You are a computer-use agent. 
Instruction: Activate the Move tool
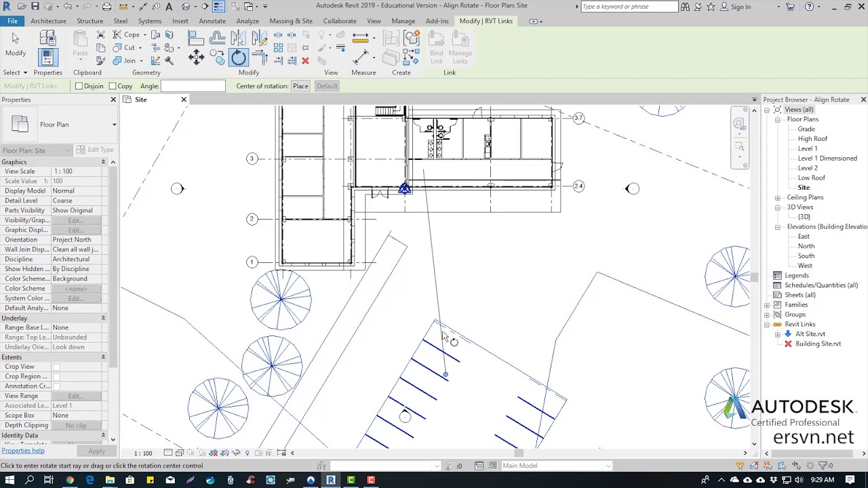click(196, 57)
